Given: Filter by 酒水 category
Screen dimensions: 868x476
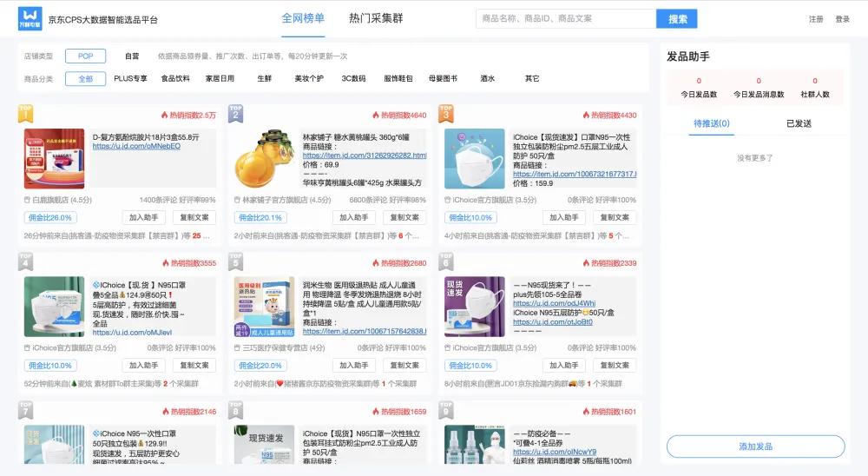Looking at the screenshot, I should pyautogui.click(x=487, y=79).
